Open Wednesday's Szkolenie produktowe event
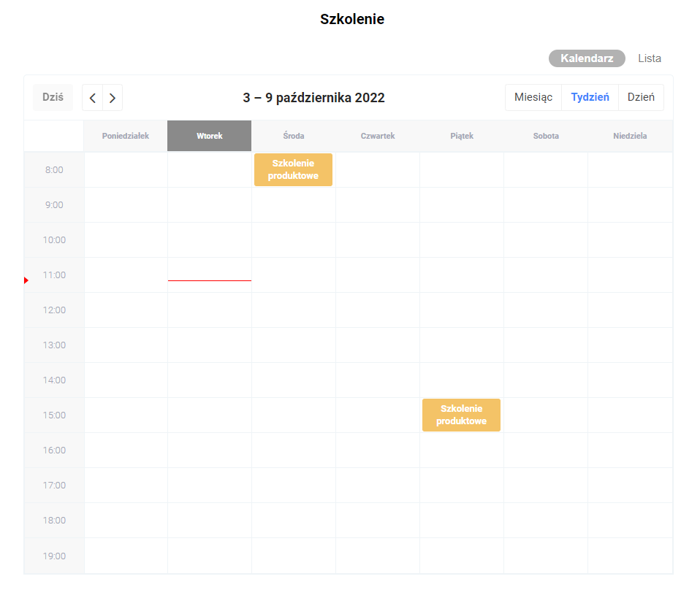Screen dimensions: 700x598 click(x=293, y=169)
